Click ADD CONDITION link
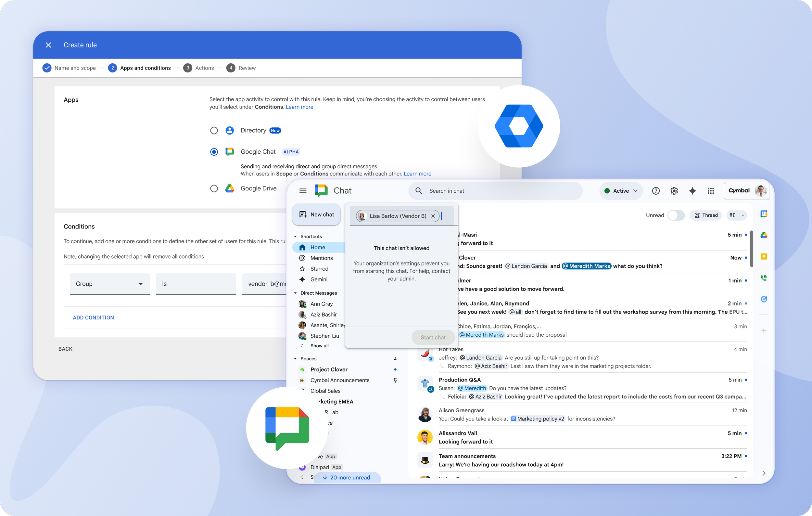The width and height of the screenshot is (812, 516). click(94, 318)
